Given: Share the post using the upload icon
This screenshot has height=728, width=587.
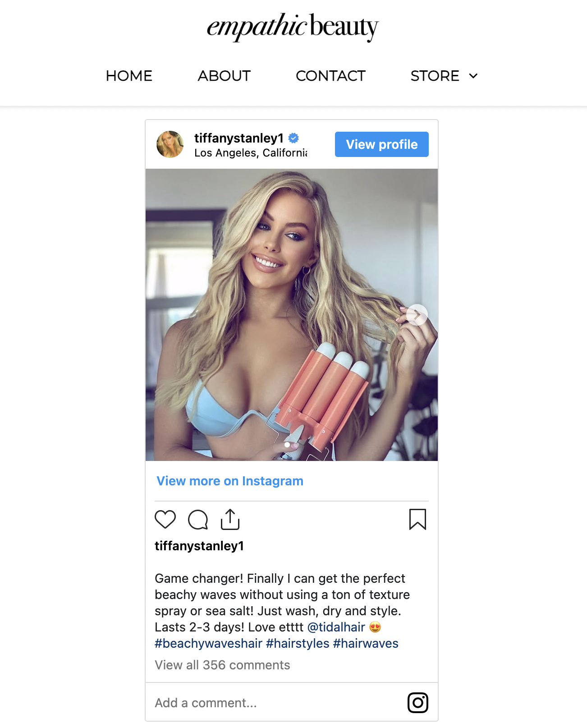Looking at the screenshot, I should 230,519.
